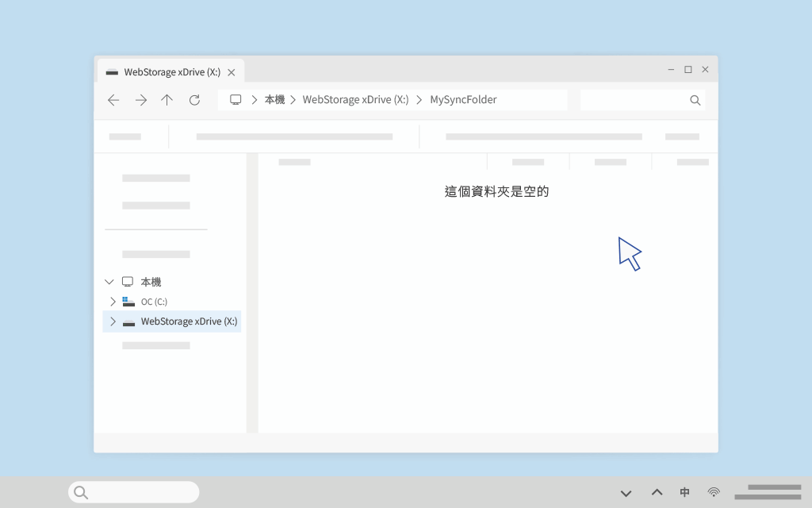Go back with the left arrow button
Viewport: 812px width, 508px height.
(113, 100)
